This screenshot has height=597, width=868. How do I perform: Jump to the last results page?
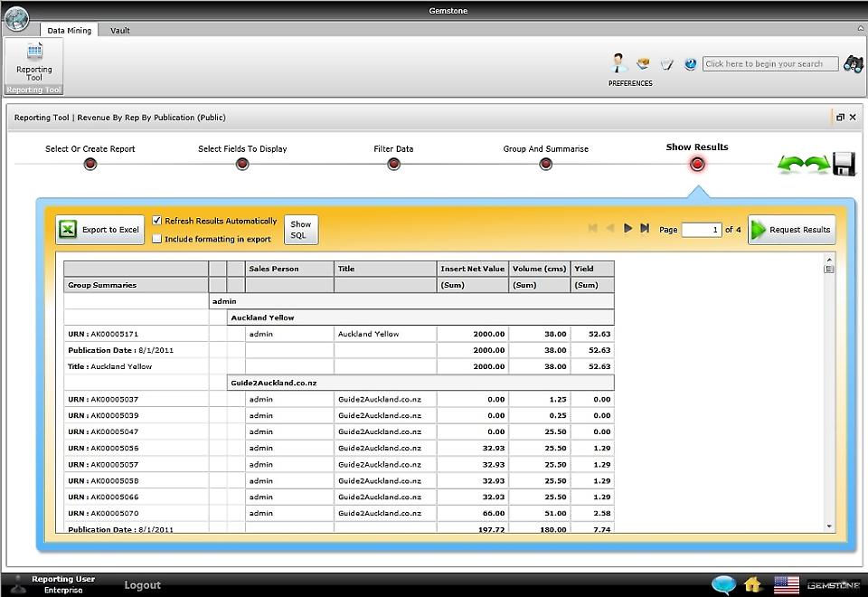click(645, 228)
